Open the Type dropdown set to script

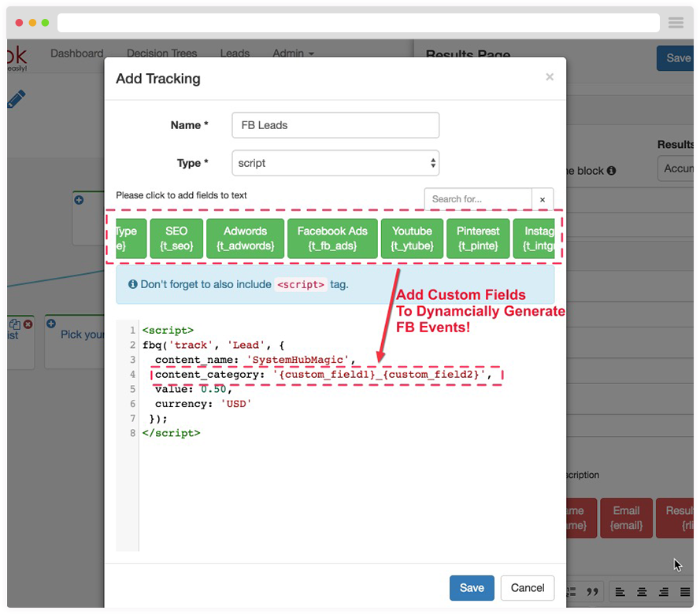(x=335, y=163)
